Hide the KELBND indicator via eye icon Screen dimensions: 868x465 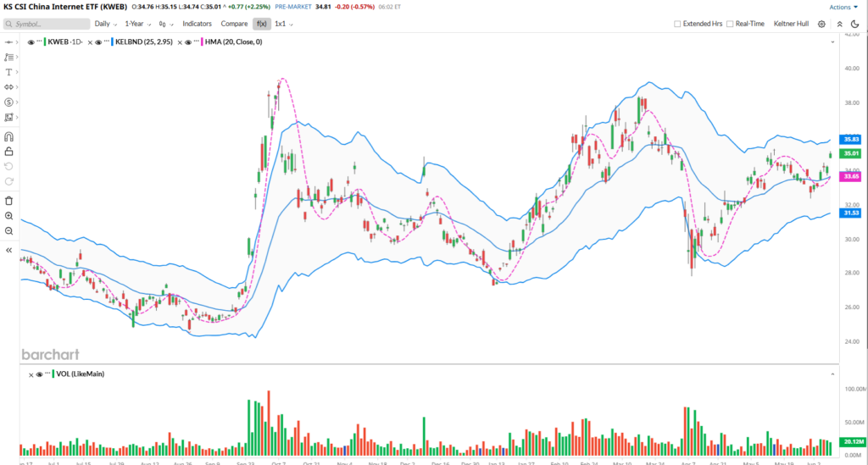point(100,42)
